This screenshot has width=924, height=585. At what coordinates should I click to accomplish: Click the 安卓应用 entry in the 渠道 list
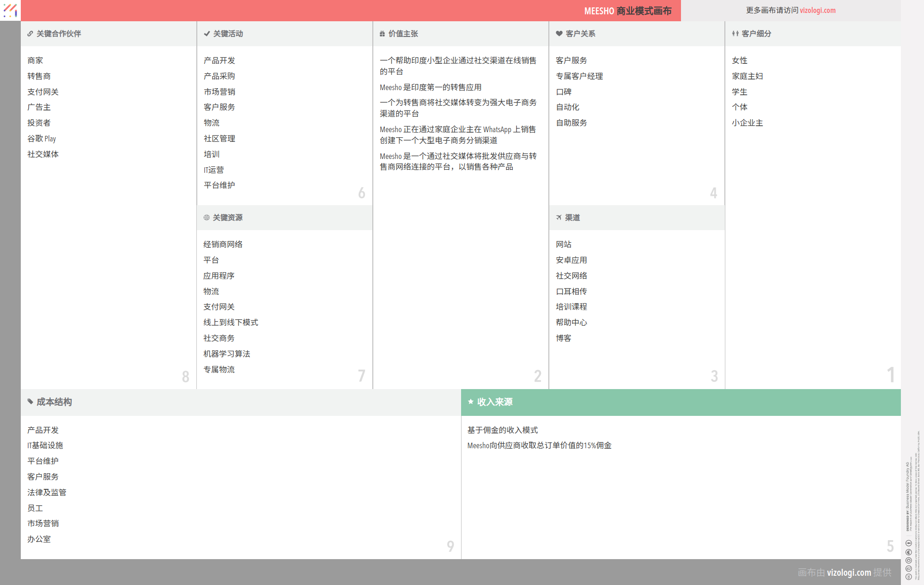571,260
